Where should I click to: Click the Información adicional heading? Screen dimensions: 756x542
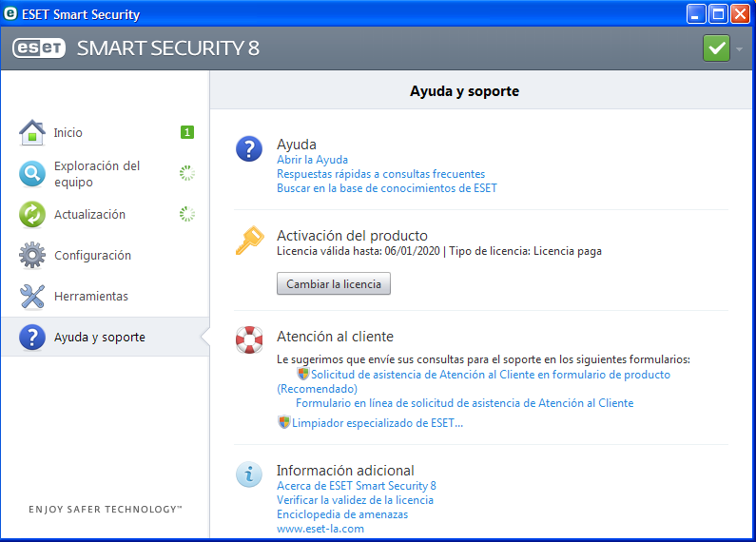[x=345, y=470]
